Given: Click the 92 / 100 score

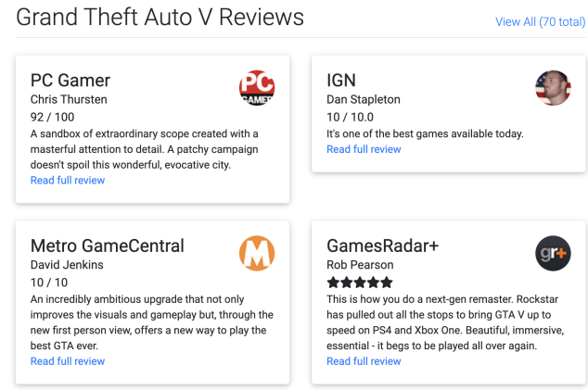Looking at the screenshot, I should pos(52,117).
